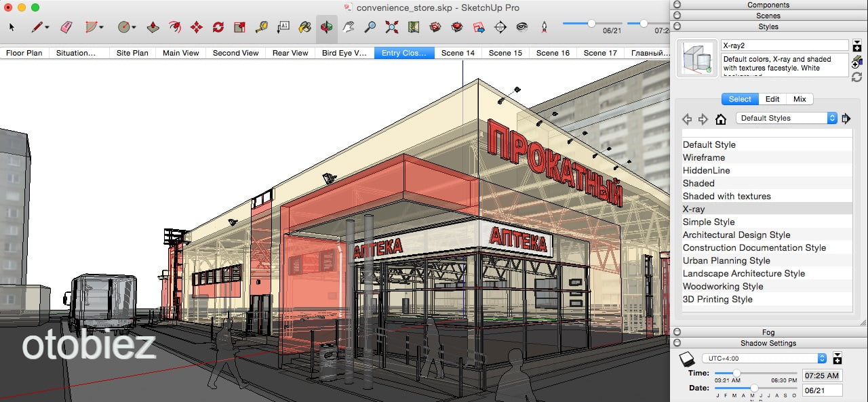Expand the Fog panel
868x402 pixels.
tap(677, 332)
